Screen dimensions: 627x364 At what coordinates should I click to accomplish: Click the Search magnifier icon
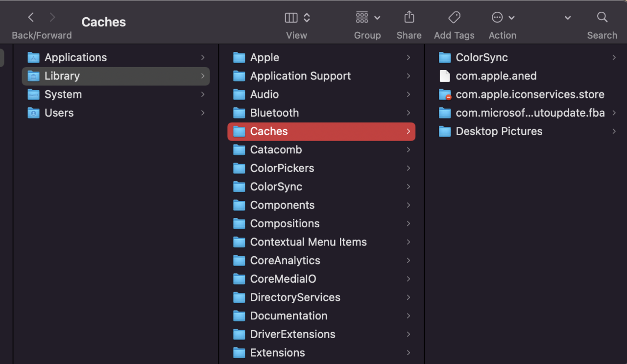click(602, 17)
